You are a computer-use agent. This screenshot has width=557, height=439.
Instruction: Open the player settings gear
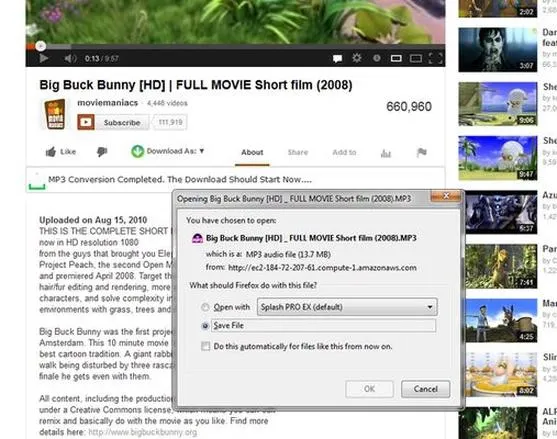[356, 58]
